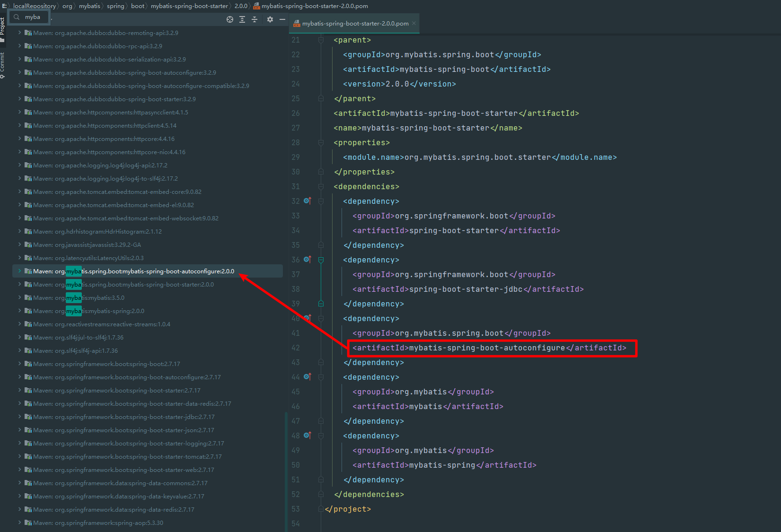Click the 'mybatis' breadcrumb segment
Viewport: 781px width, 532px height.
click(89, 6)
